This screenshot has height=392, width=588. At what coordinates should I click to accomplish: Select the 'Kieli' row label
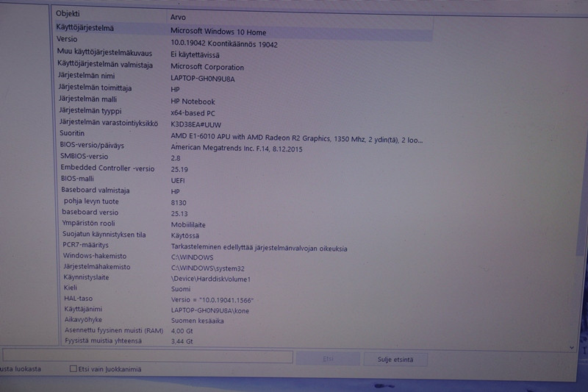coord(71,288)
